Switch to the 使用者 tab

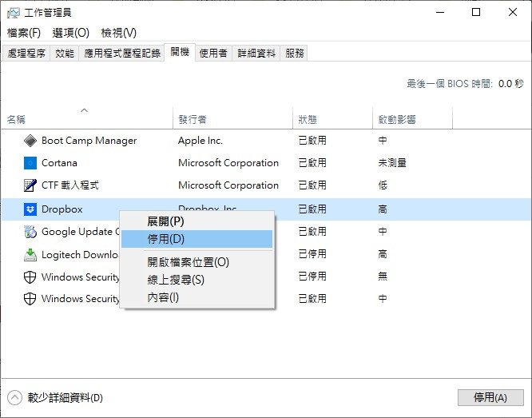point(213,54)
